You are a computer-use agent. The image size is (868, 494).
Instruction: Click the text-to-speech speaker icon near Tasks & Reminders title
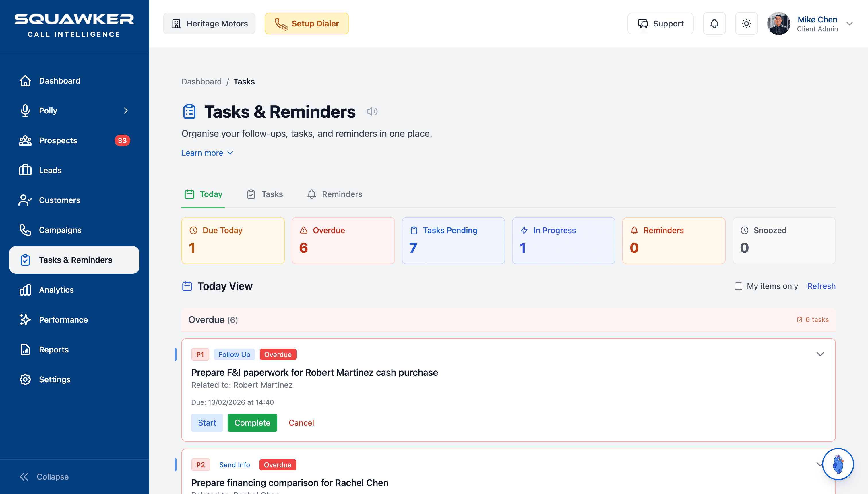pos(372,111)
